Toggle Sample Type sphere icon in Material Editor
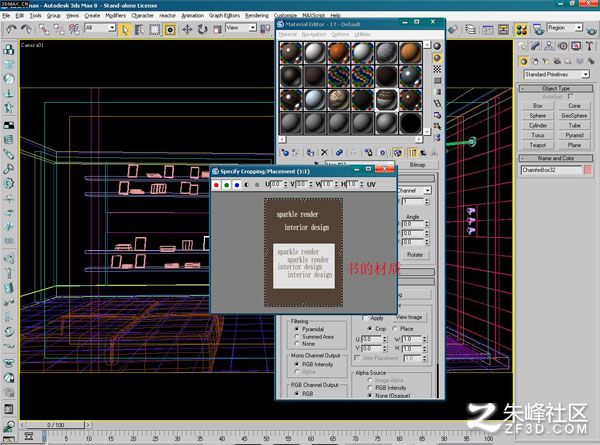600x445 pixels. point(437,46)
